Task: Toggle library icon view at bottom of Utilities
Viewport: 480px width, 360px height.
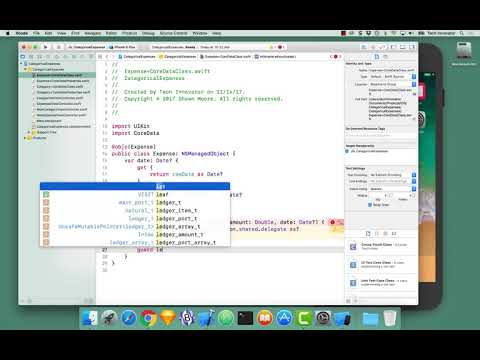Action: pos(348,301)
